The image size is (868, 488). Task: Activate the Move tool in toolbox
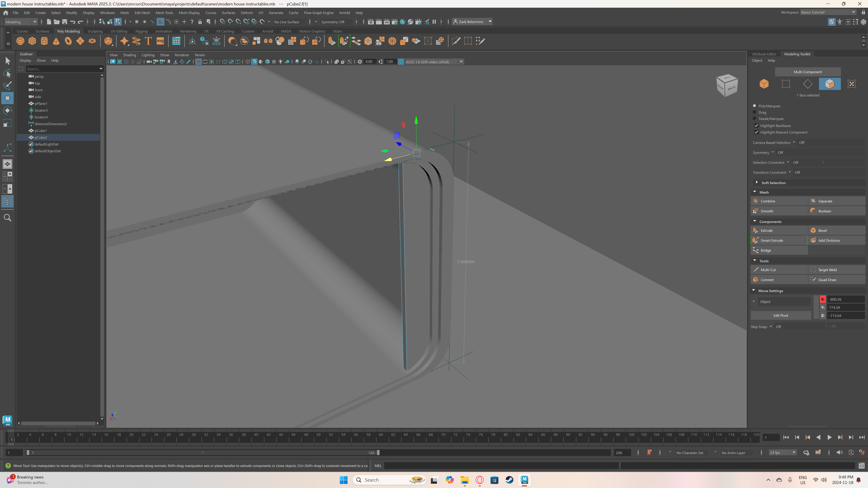7,98
